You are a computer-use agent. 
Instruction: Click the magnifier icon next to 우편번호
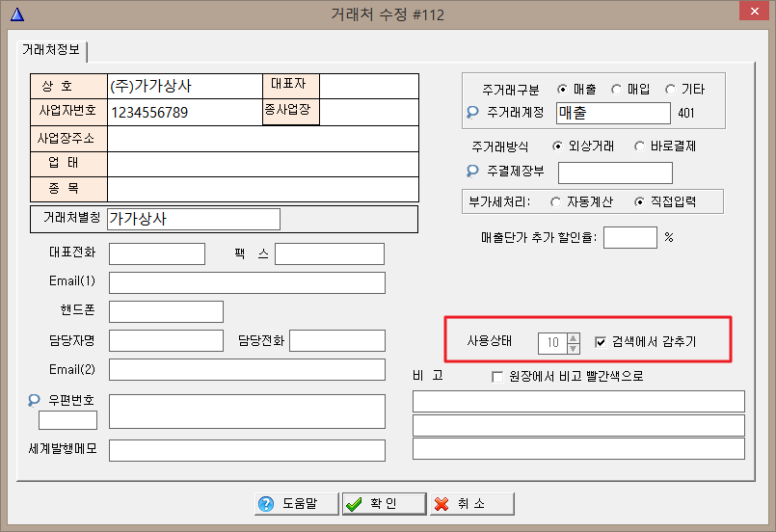pos(34,400)
